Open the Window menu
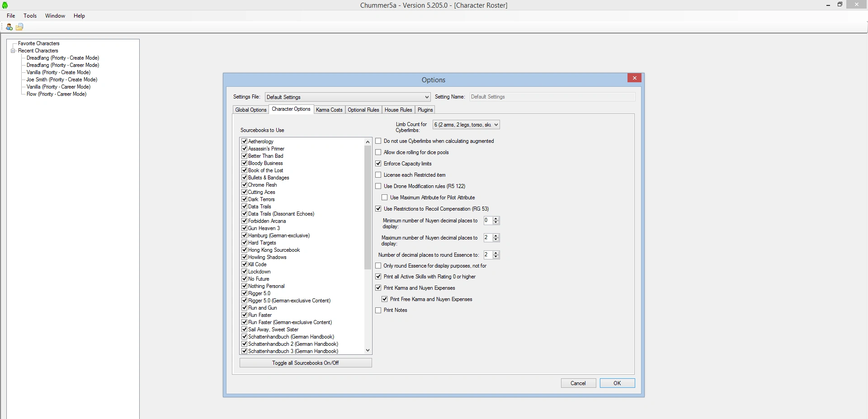This screenshot has width=868, height=419. tap(55, 16)
